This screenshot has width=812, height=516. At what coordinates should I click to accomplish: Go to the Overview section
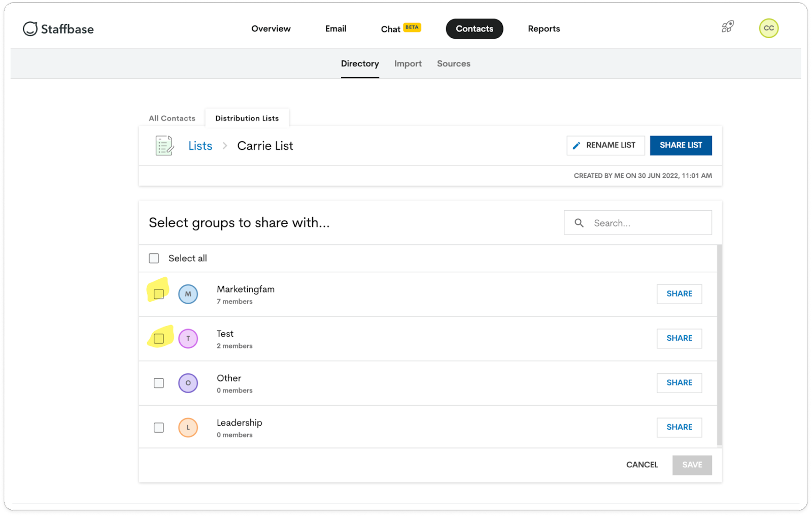click(271, 29)
